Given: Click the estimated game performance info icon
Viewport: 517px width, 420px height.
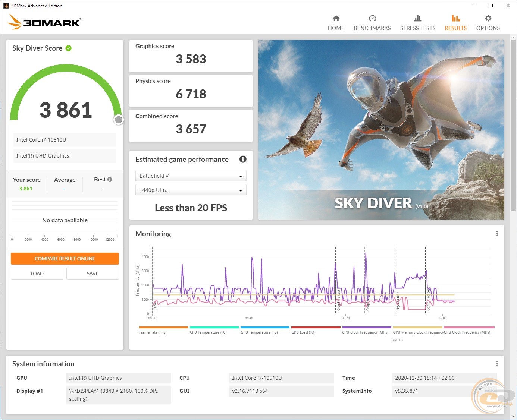Looking at the screenshot, I should (x=243, y=159).
